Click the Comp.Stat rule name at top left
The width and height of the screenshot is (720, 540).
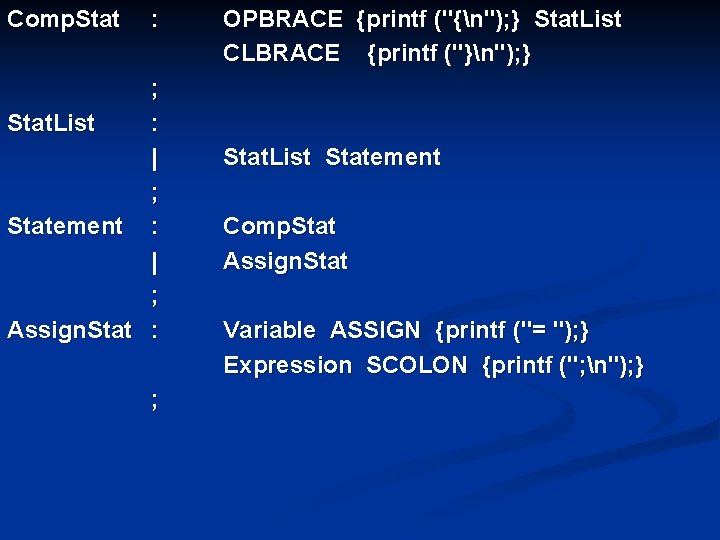coord(63,19)
